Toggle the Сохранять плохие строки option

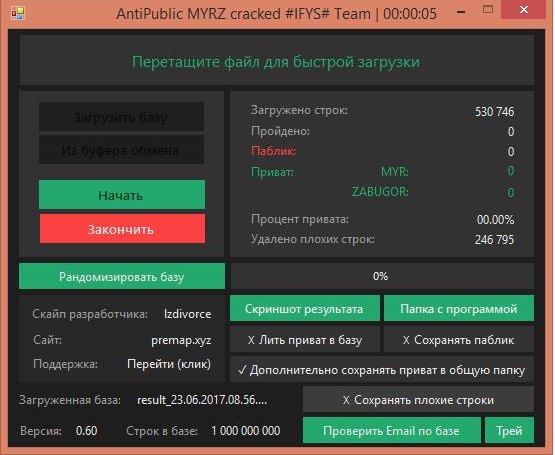pyautogui.click(x=418, y=400)
